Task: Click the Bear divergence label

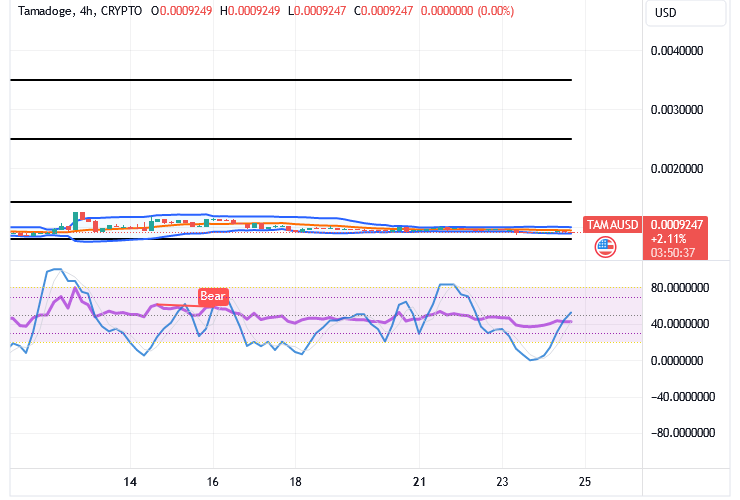Action: [213, 296]
